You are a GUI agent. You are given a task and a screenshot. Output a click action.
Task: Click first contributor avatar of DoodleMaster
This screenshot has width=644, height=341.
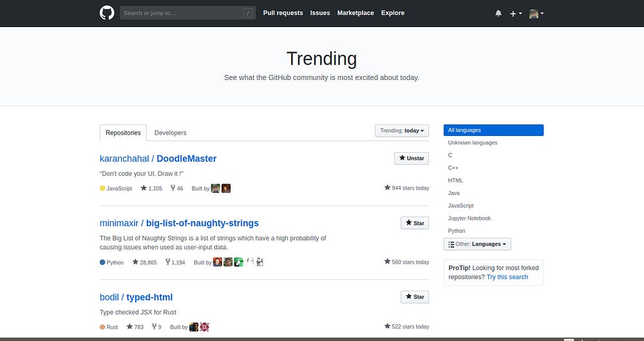tap(216, 188)
